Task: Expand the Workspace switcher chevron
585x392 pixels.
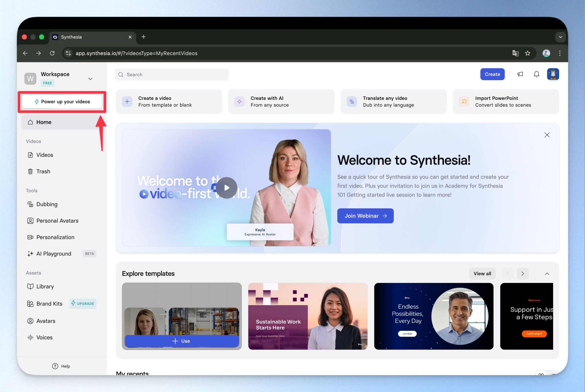Action: pos(90,79)
